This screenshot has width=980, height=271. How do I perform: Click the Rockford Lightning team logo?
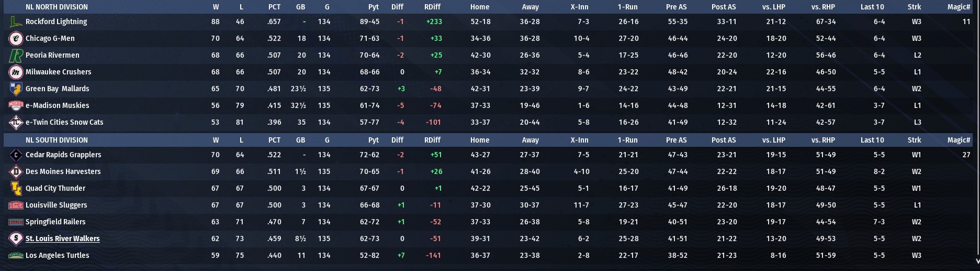(x=16, y=22)
